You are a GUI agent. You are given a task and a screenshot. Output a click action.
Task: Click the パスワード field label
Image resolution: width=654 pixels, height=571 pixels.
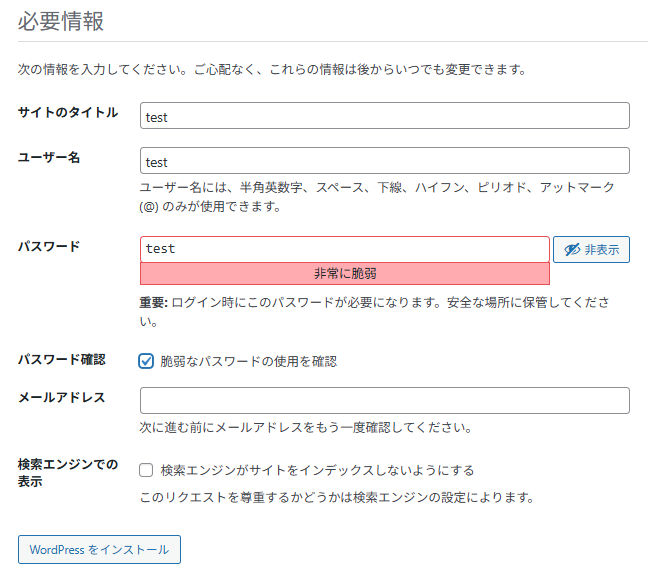(49, 246)
